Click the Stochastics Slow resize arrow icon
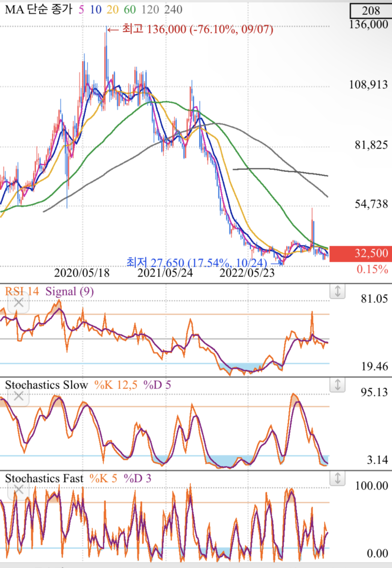The width and height of the screenshot is (392, 568). click(337, 385)
